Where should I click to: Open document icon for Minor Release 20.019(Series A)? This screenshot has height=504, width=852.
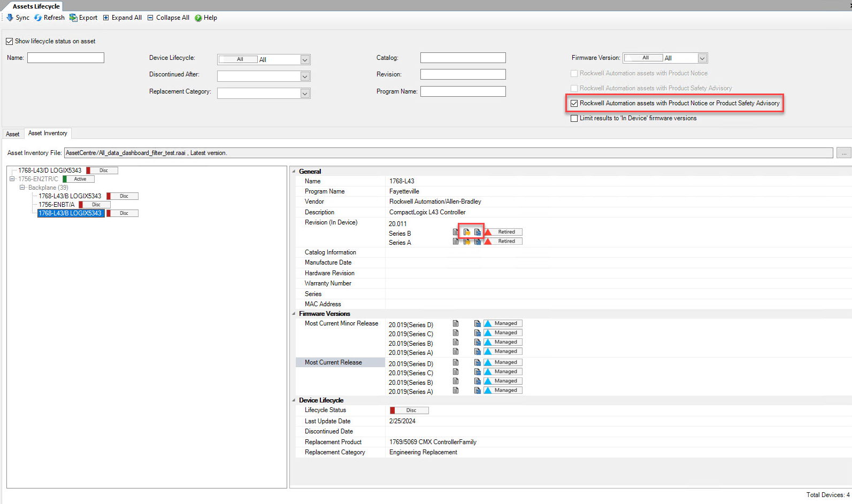coord(456,351)
